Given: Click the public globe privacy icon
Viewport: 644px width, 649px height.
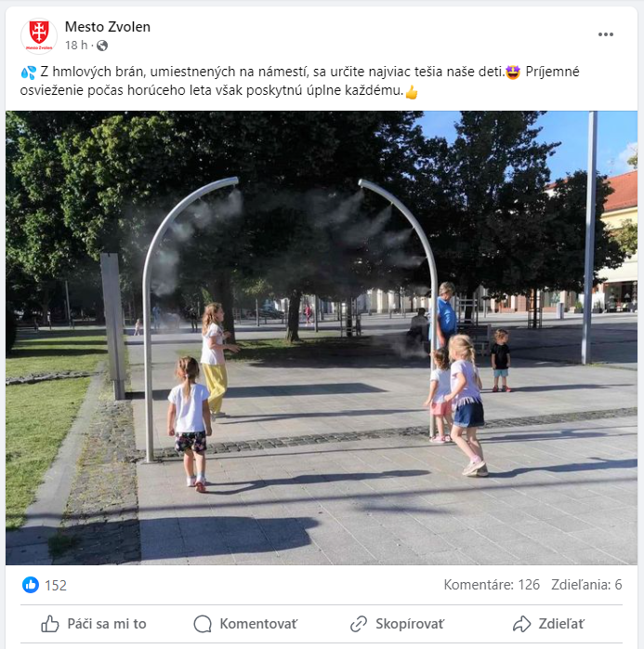Looking at the screenshot, I should 101,46.
